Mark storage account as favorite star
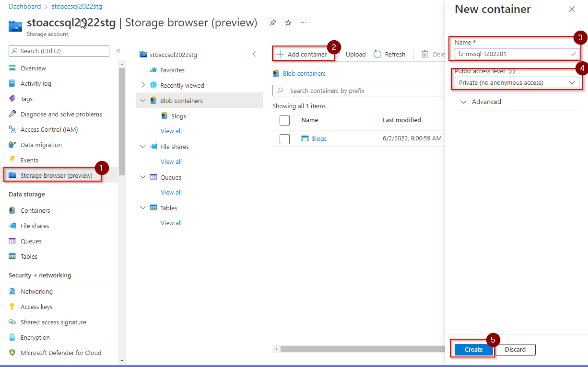The width and height of the screenshot is (588, 367). pyautogui.click(x=288, y=23)
